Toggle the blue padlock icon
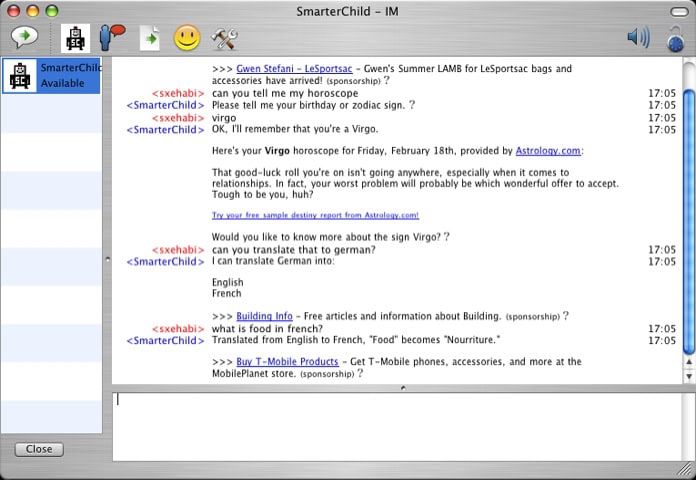 (676, 38)
